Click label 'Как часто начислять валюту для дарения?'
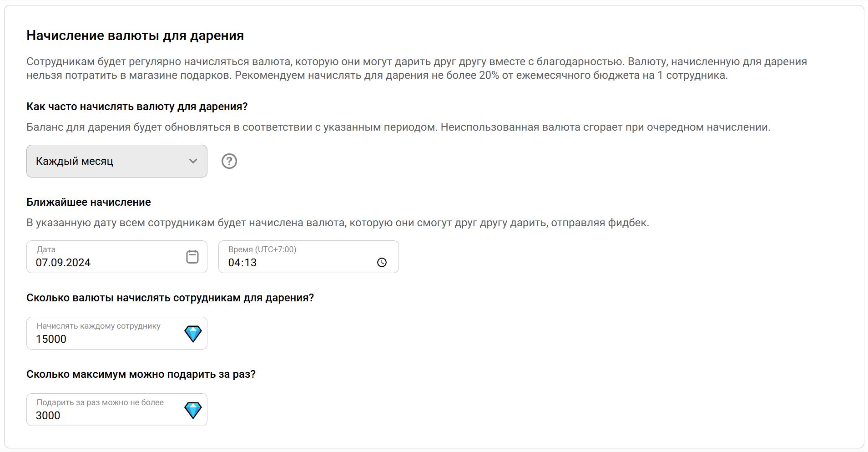Image resolution: width=868 pixels, height=452 pixels. (x=137, y=107)
